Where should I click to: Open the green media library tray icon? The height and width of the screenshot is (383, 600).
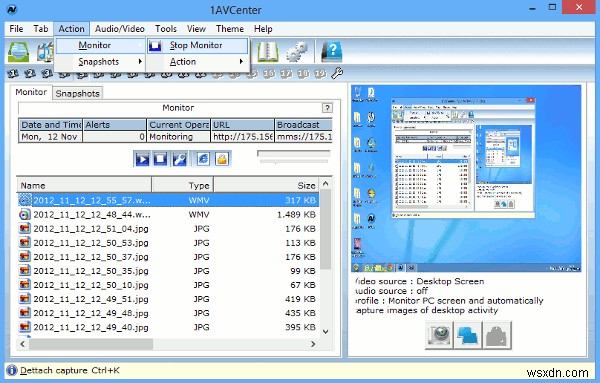pyautogui.click(x=18, y=51)
